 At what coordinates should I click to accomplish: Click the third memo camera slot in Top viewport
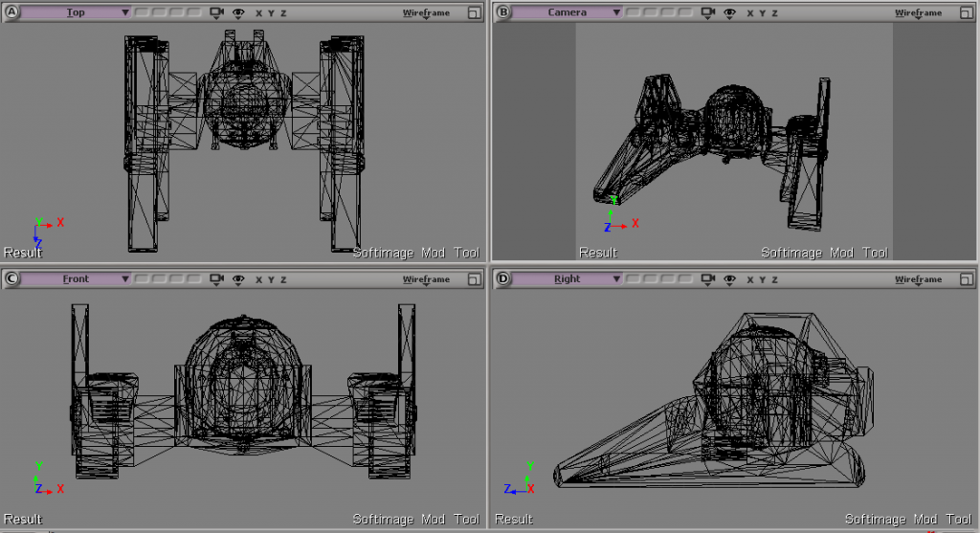[x=177, y=12]
